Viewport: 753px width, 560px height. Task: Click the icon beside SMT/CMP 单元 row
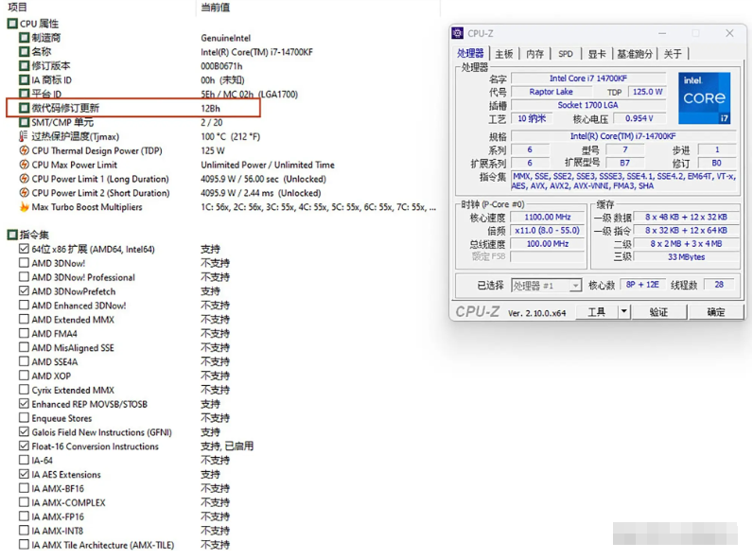tap(24, 122)
